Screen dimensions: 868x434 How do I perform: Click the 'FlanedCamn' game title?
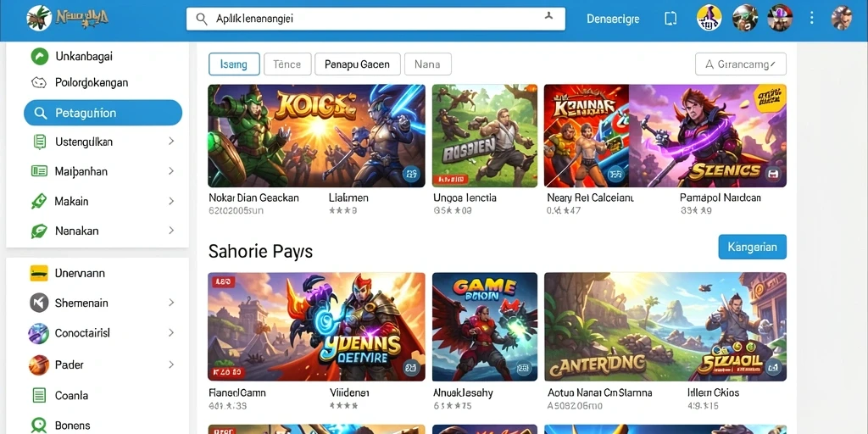point(237,393)
